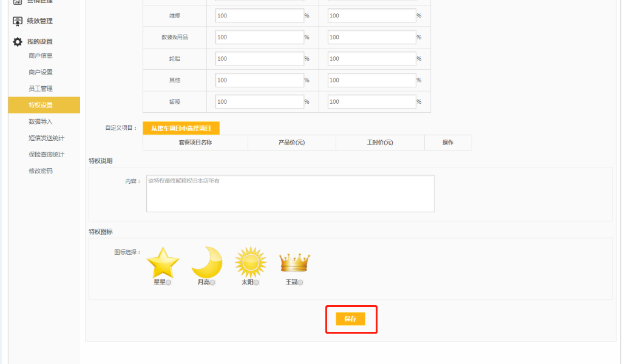This screenshot has height=364, width=627.
Task: Select the 星星 radio button
Action: click(x=169, y=283)
